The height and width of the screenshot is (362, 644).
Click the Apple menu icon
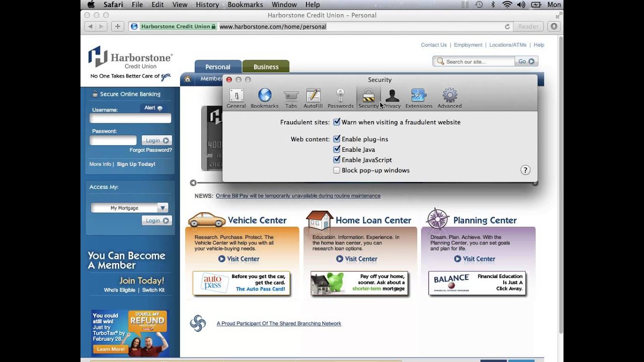click(x=91, y=5)
